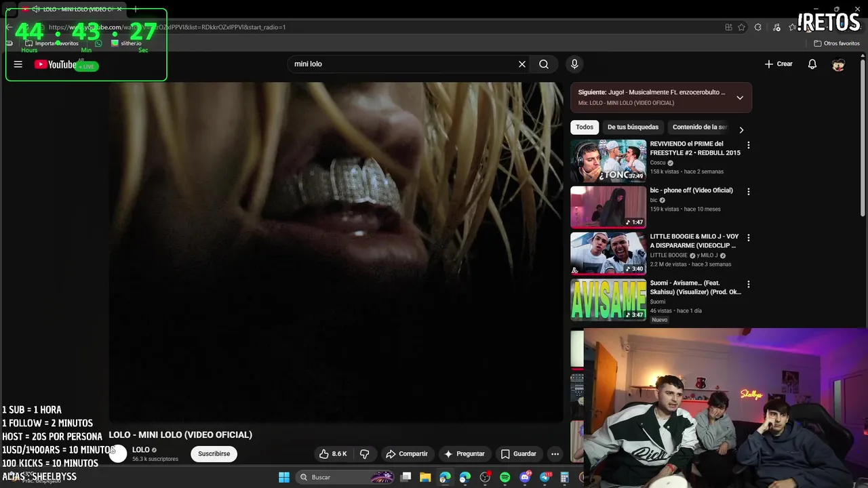
Task: Go to YouTube home via logo
Action: click(x=56, y=64)
